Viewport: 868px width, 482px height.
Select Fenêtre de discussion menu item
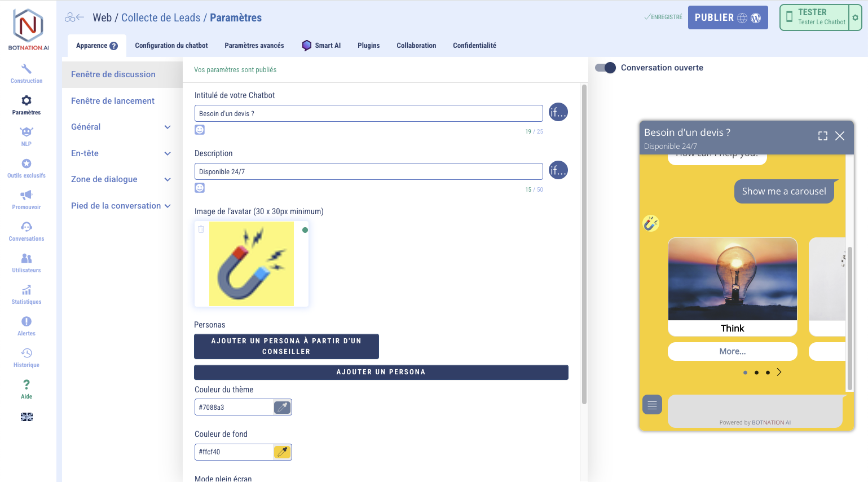click(x=122, y=74)
